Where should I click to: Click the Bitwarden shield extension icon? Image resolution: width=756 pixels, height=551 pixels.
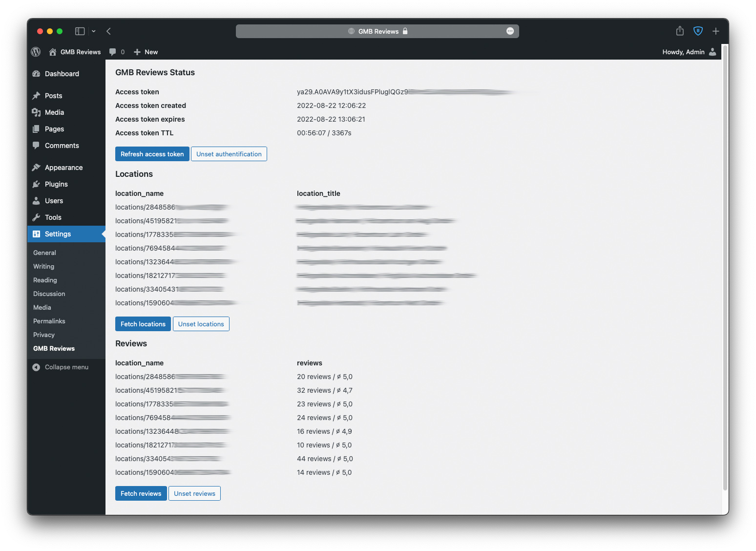[x=698, y=31]
